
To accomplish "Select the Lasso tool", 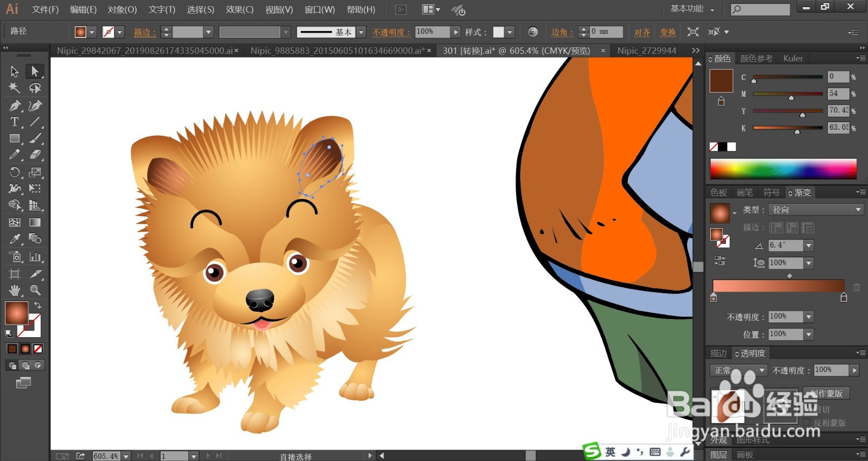I will 35,88.
